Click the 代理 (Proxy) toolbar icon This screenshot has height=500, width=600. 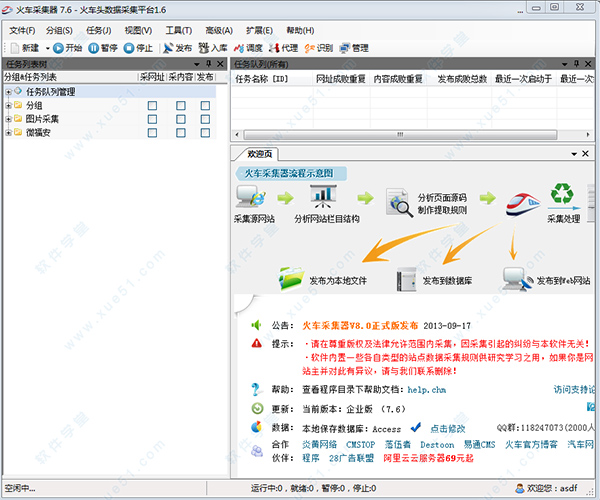[x=273, y=47]
